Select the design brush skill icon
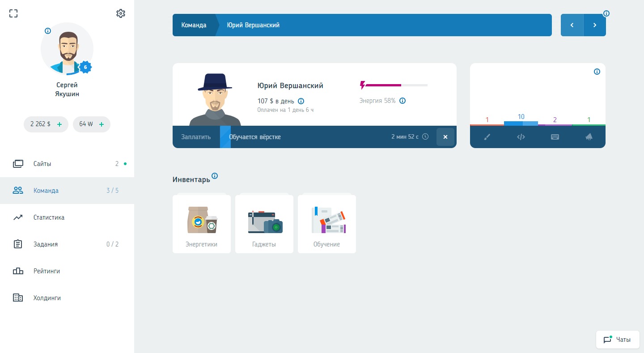This screenshot has width=644, height=353. click(x=487, y=137)
